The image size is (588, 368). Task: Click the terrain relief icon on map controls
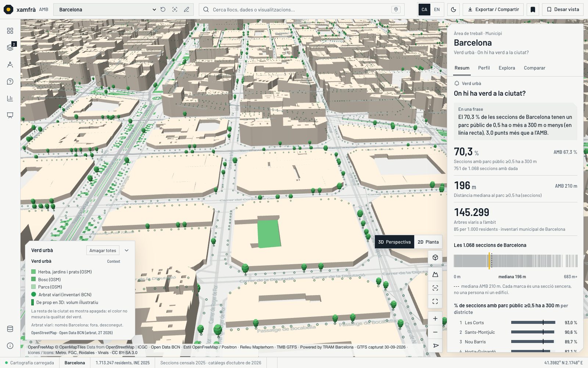(x=435, y=274)
